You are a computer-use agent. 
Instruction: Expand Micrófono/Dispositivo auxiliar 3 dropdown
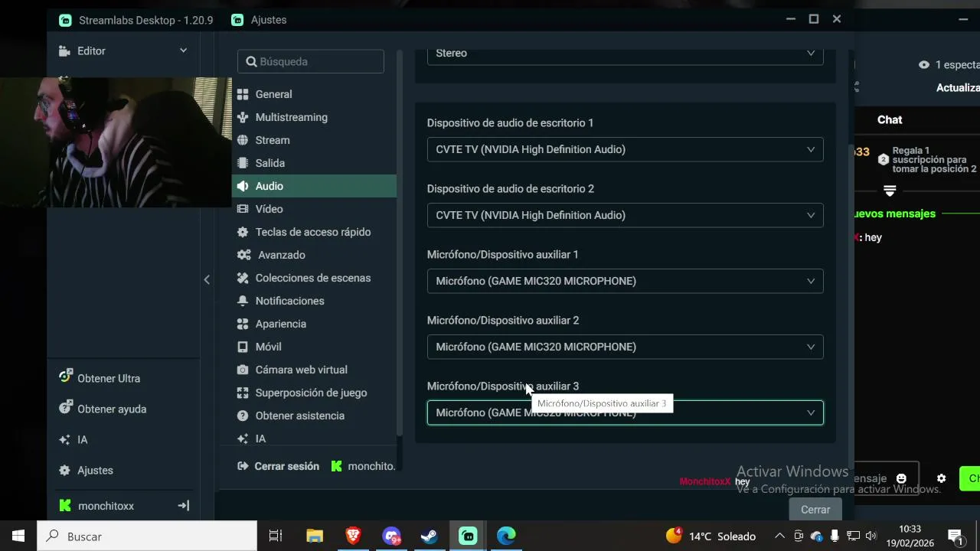coord(625,412)
